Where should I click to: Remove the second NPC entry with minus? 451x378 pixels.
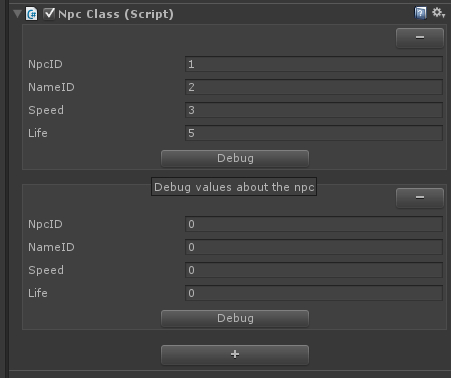pyautogui.click(x=420, y=198)
